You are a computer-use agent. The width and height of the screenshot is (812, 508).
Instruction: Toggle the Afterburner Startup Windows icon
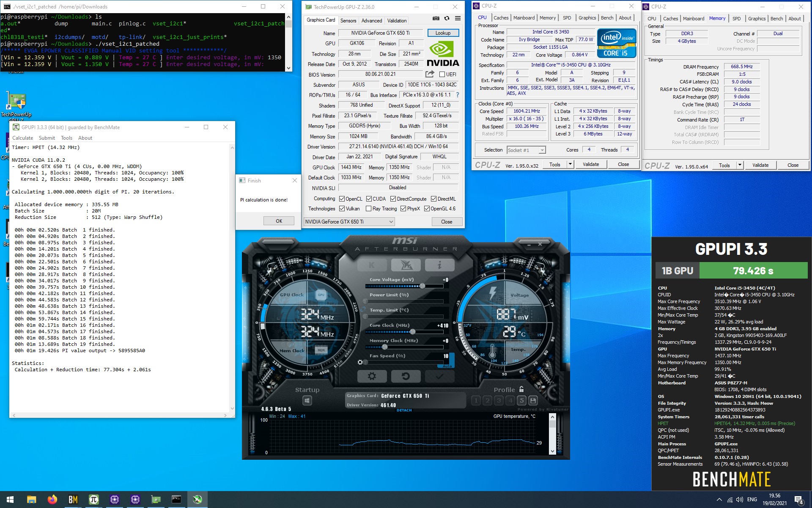point(307,400)
